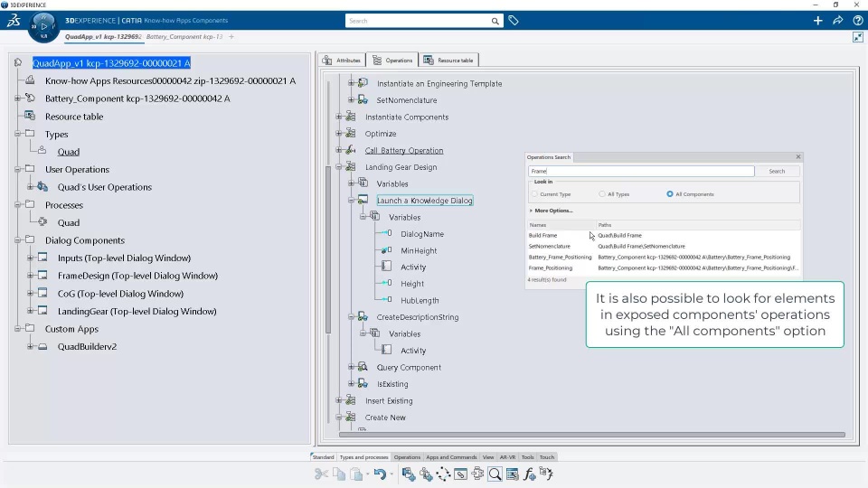Click the home icon beside QuadApp_v1 root

click(x=18, y=62)
